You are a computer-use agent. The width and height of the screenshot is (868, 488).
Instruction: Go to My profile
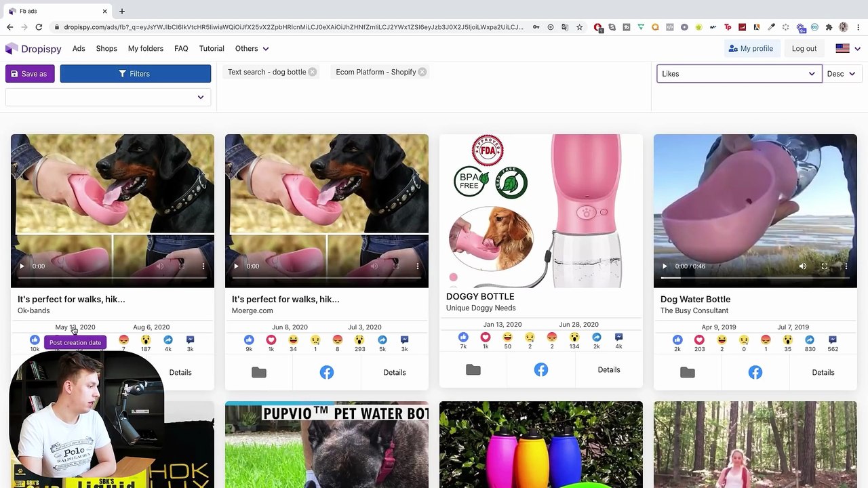751,49
